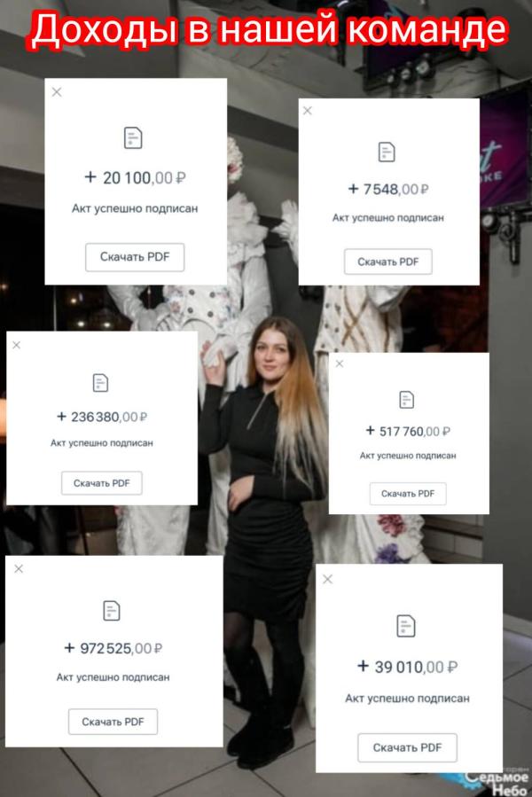Close the 39 010,00 ₽ card
Viewport: 532px width, 797px height.
pyautogui.click(x=327, y=579)
